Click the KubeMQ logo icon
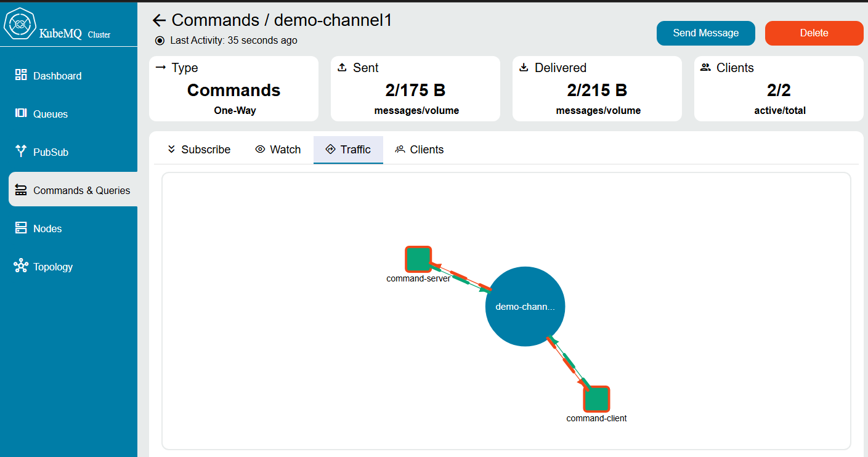Screen dimensions: 868x457 click(x=20, y=25)
